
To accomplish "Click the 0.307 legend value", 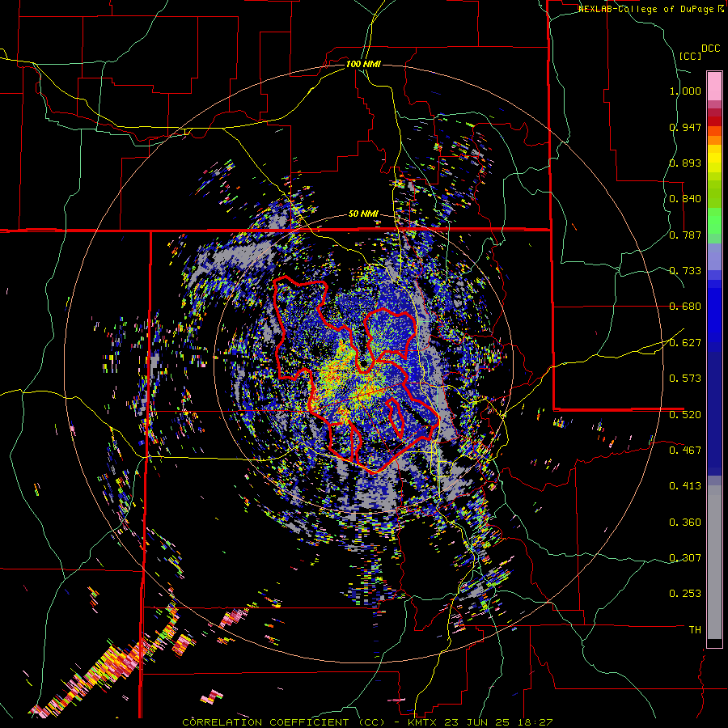I will [x=685, y=557].
